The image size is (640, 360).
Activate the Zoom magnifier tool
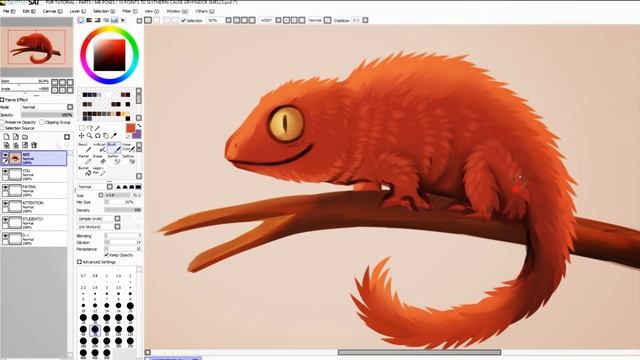pyautogui.click(x=89, y=136)
